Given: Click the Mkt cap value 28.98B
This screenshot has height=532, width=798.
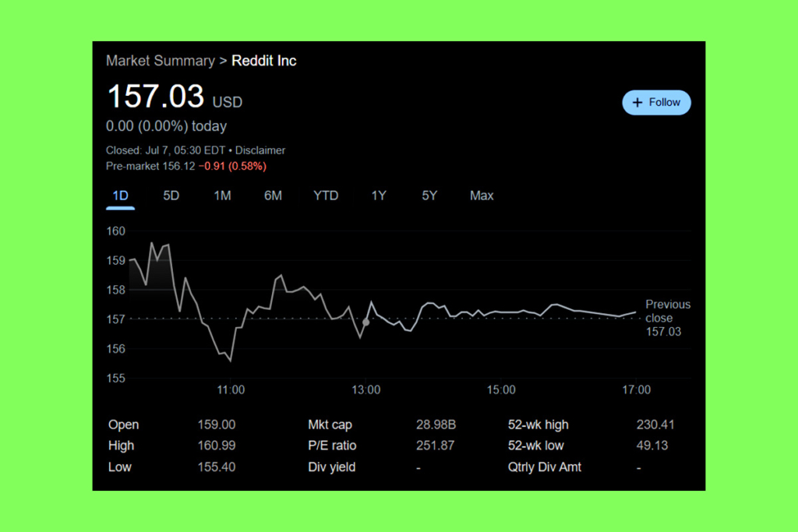Looking at the screenshot, I should coord(436,425).
